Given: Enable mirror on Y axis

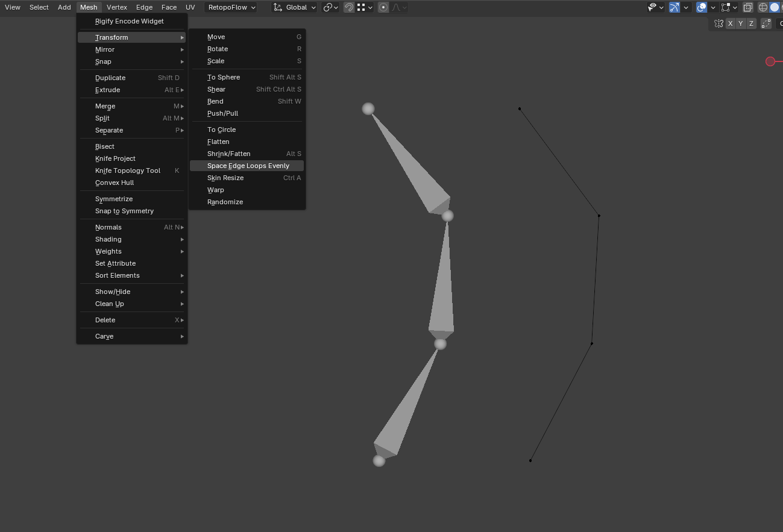Looking at the screenshot, I should point(741,23).
